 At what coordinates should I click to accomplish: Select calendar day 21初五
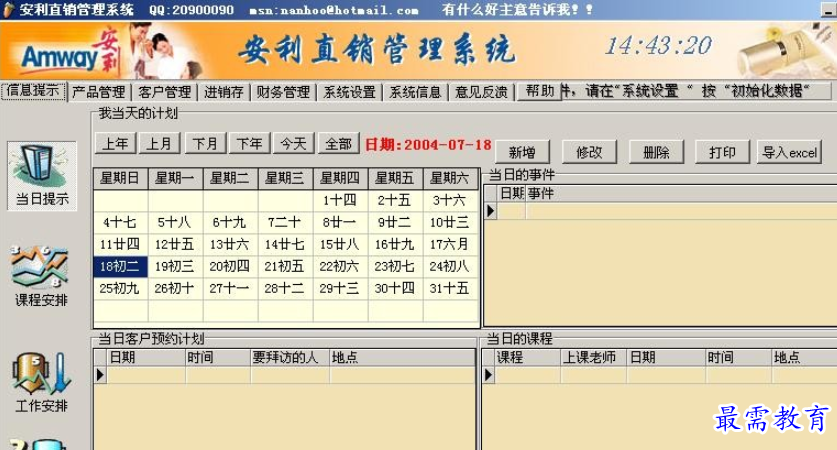(285, 266)
